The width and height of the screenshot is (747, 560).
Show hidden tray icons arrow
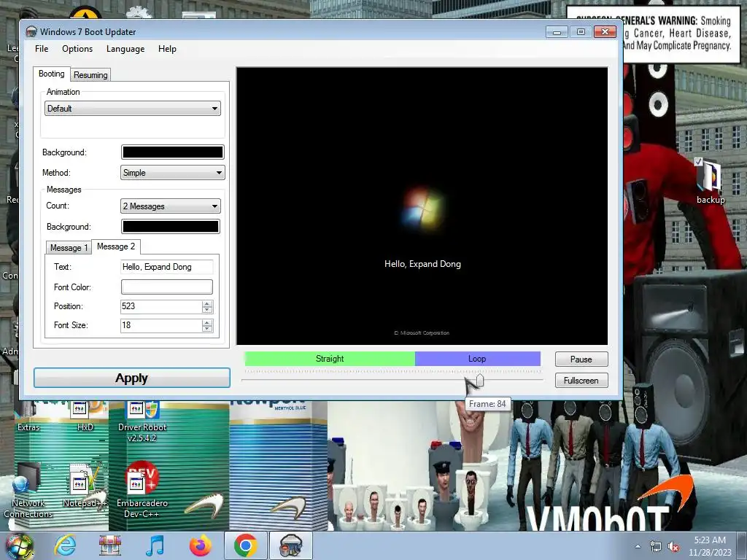(638, 546)
